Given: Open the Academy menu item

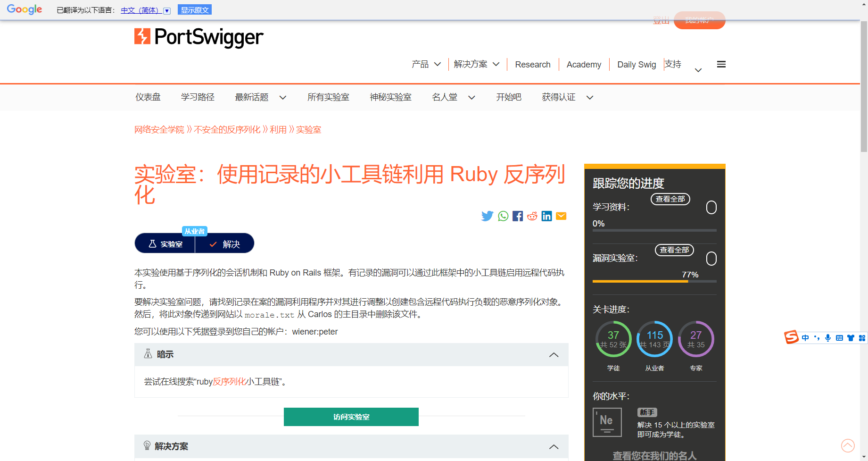Looking at the screenshot, I should pos(584,65).
